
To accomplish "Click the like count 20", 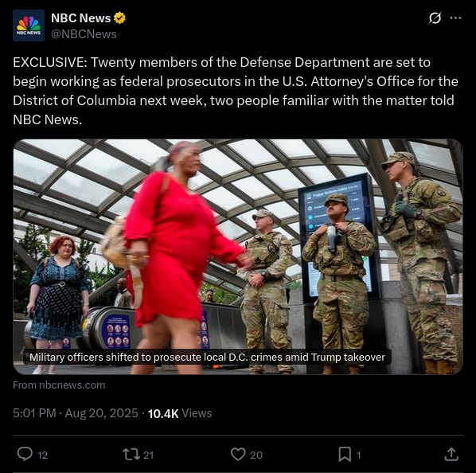I will (256, 455).
